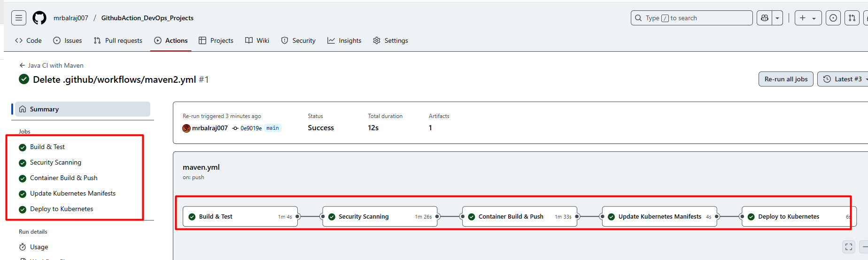868x260 pixels.
Task: Open Build & Test node in workflow graph
Action: tap(240, 217)
